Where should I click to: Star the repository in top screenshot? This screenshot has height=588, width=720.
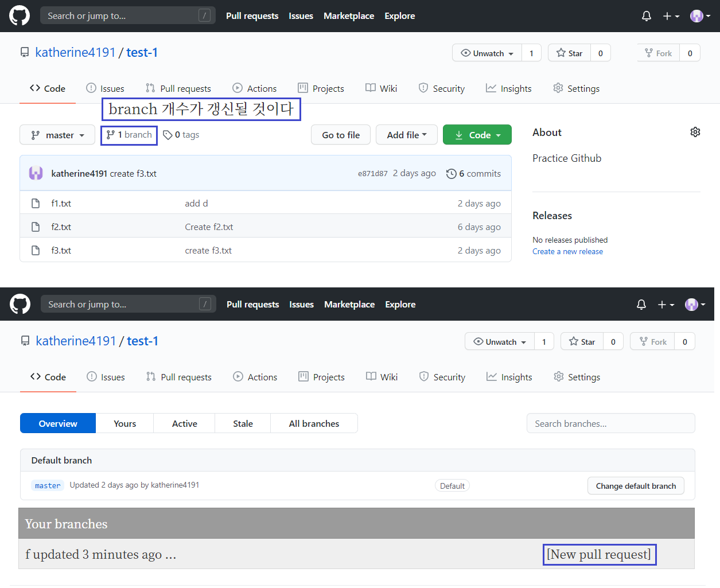(x=570, y=53)
